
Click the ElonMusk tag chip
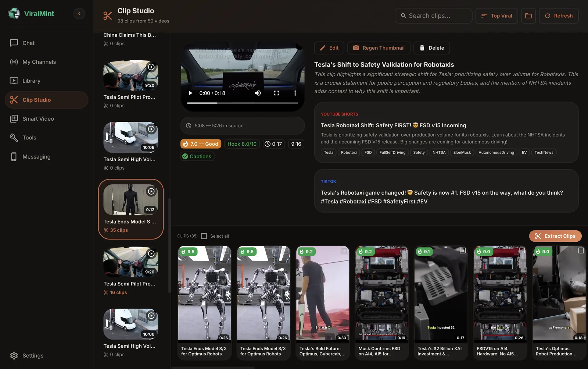point(462,152)
